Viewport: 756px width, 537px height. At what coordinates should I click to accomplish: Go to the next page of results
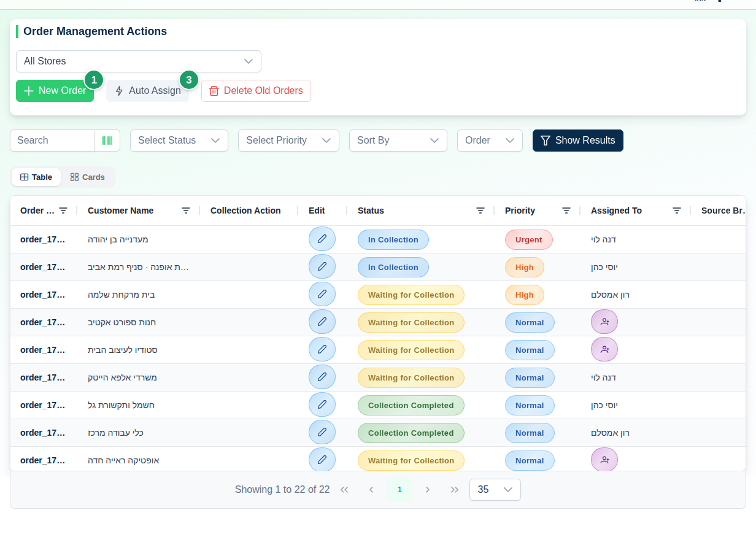click(428, 490)
